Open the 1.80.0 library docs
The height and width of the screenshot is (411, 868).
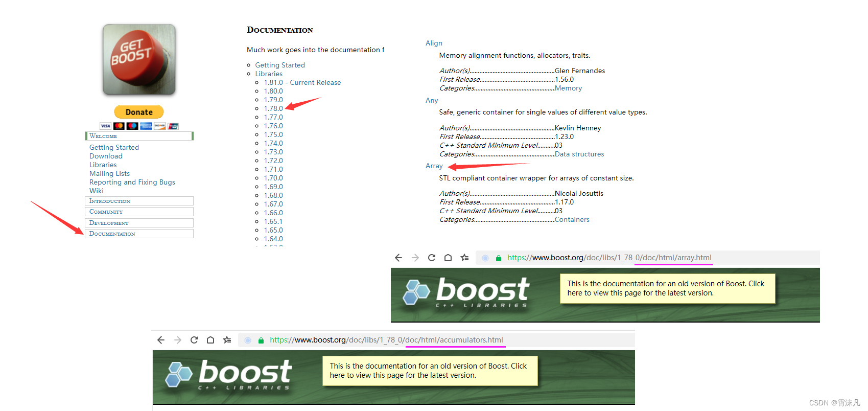273,91
